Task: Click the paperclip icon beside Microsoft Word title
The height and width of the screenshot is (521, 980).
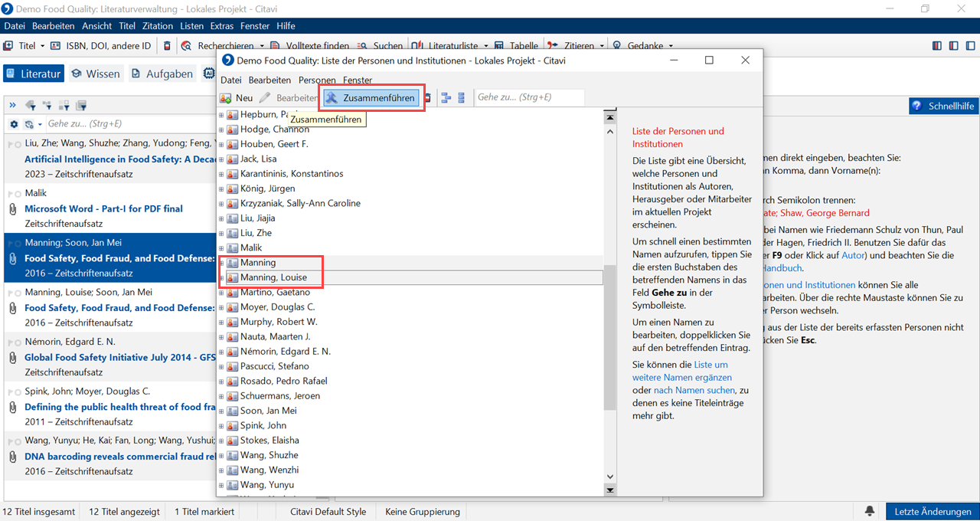Action: (x=13, y=208)
